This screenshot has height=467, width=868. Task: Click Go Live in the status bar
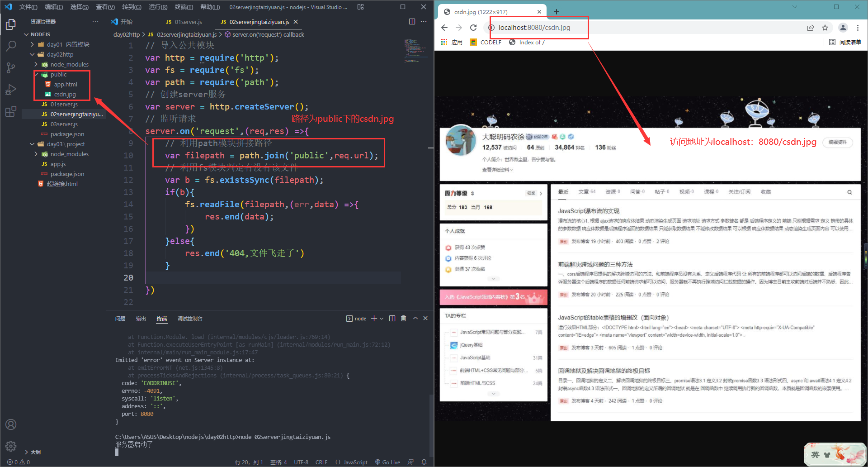click(388, 462)
